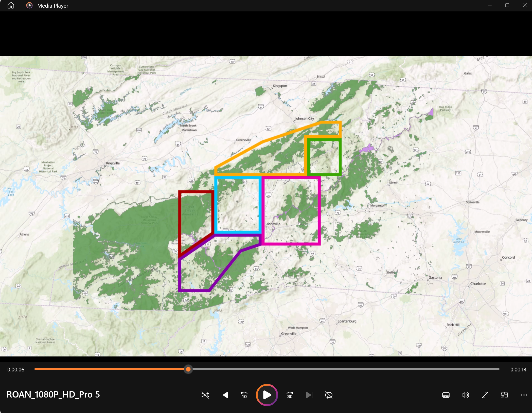Screen dimensions: 532x413
Task: Go to the Media Player home screen
Action: coord(11,5)
